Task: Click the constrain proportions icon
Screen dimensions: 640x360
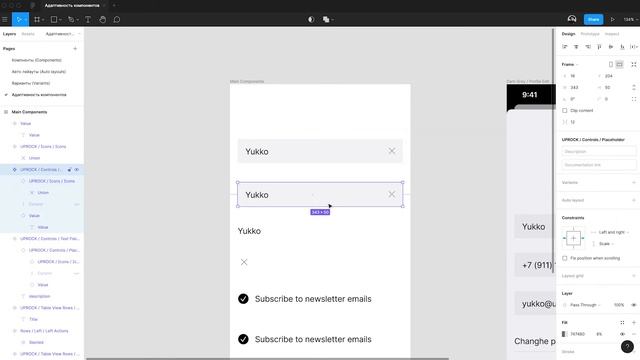Action: pos(633,87)
